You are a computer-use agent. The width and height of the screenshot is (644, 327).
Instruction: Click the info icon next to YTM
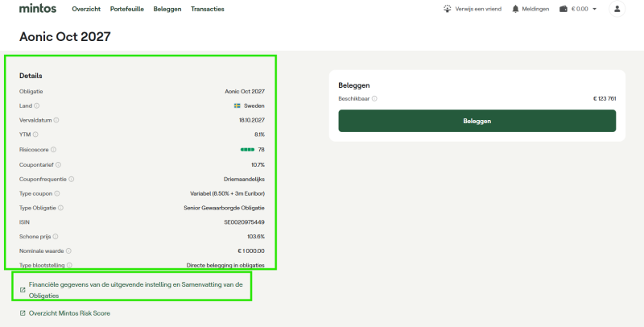[35, 135]
